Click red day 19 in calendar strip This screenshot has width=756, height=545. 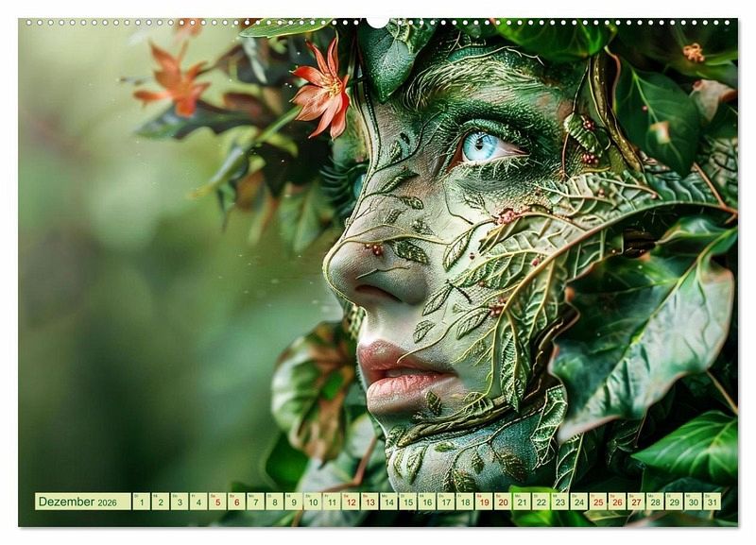click(x=484, y=502)
